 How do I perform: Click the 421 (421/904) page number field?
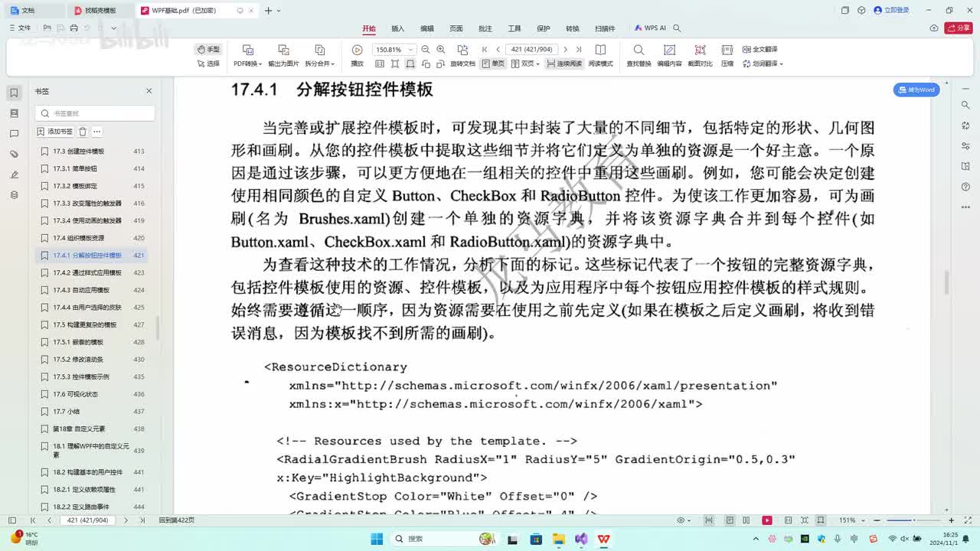click(532, 50)
